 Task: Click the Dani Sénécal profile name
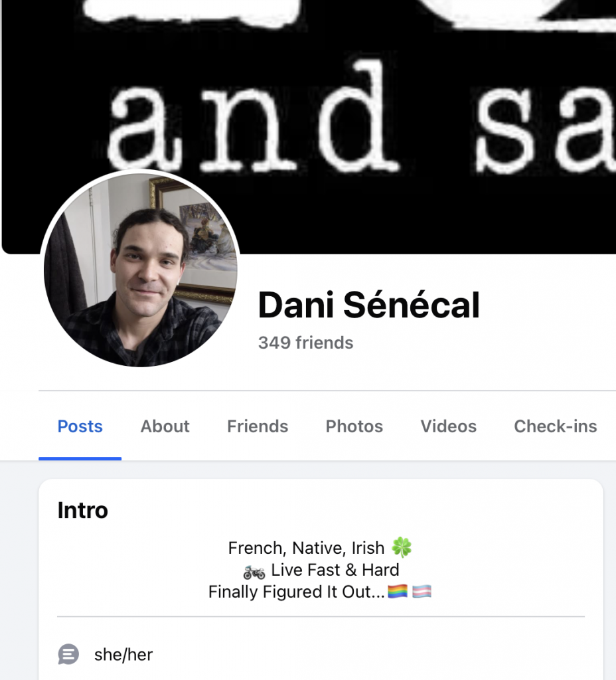(x=369, y=305)
